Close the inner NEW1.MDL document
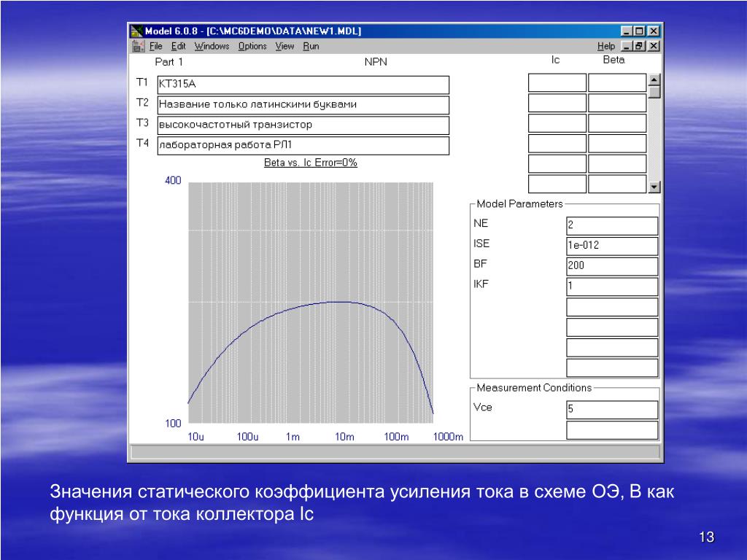Screen dimensions: 747x560 click(x=654, y=46)
